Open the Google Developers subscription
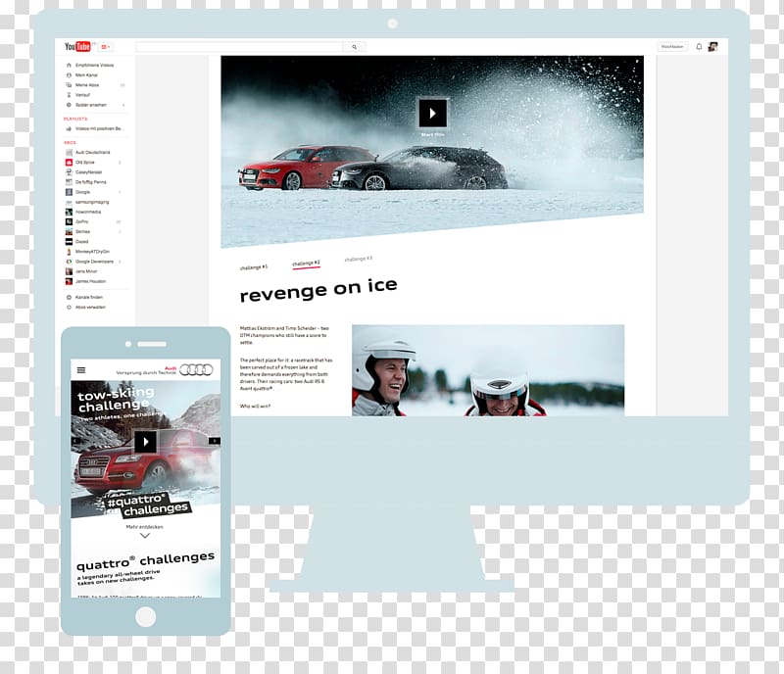784x674 pixels. tap(94, 262)
